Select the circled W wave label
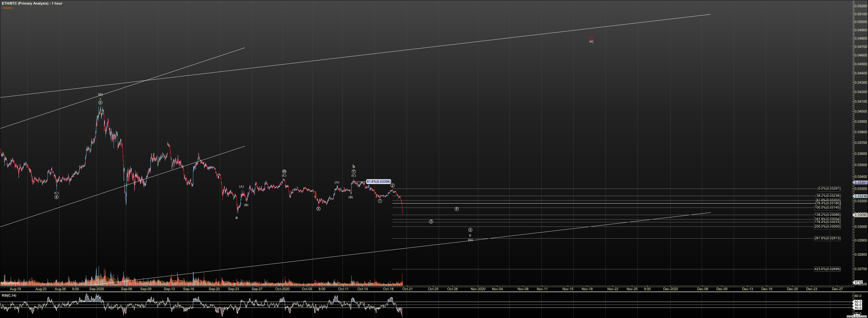 284,172
